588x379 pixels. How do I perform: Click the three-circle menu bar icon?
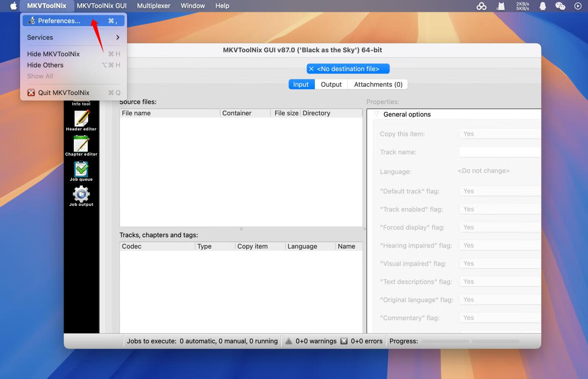tap(481, 6)
